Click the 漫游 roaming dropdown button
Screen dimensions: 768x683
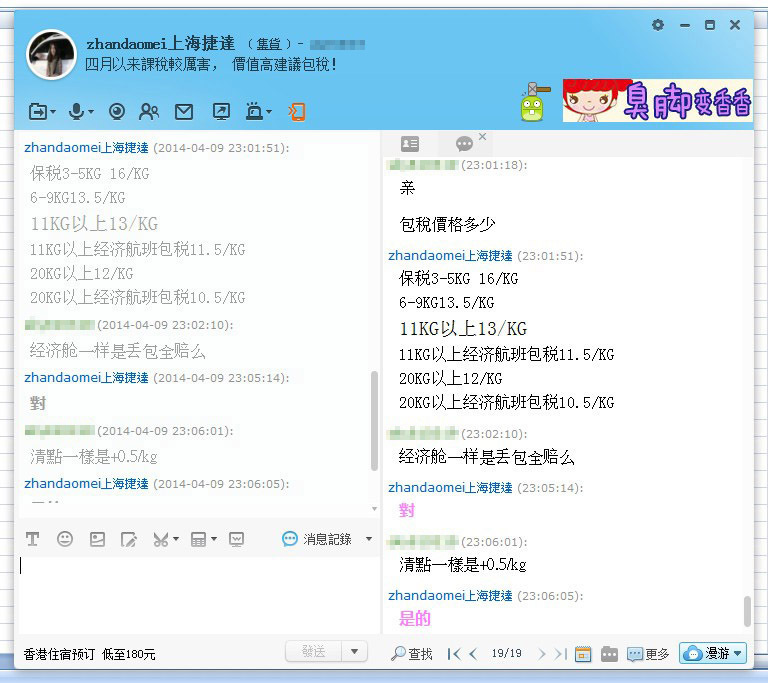point(713,653)
